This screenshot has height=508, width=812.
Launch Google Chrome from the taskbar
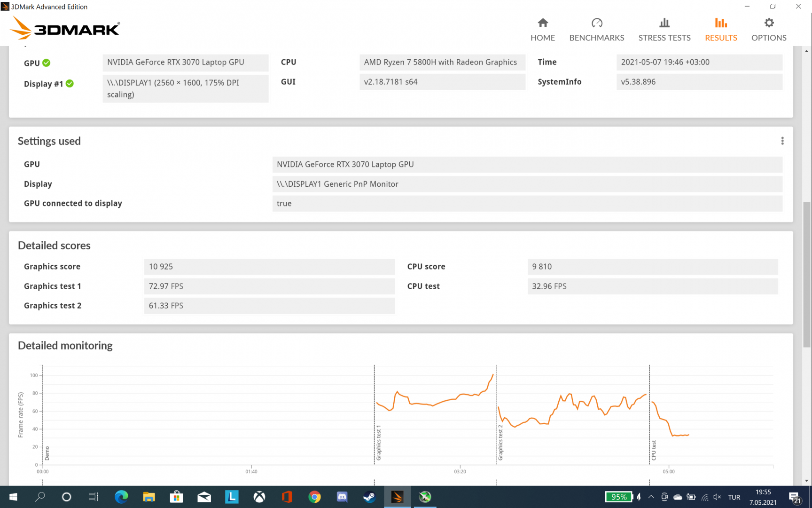(314, 497)
